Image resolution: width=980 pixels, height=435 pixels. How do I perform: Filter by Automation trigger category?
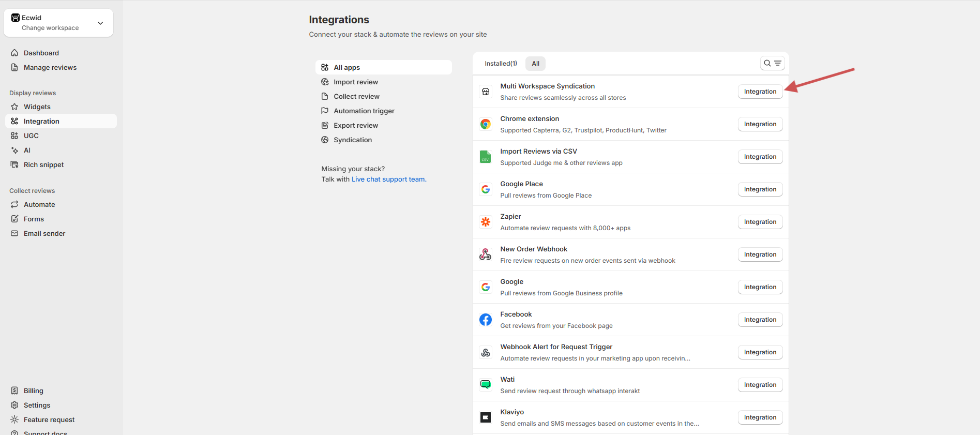[x=364, y=111]
